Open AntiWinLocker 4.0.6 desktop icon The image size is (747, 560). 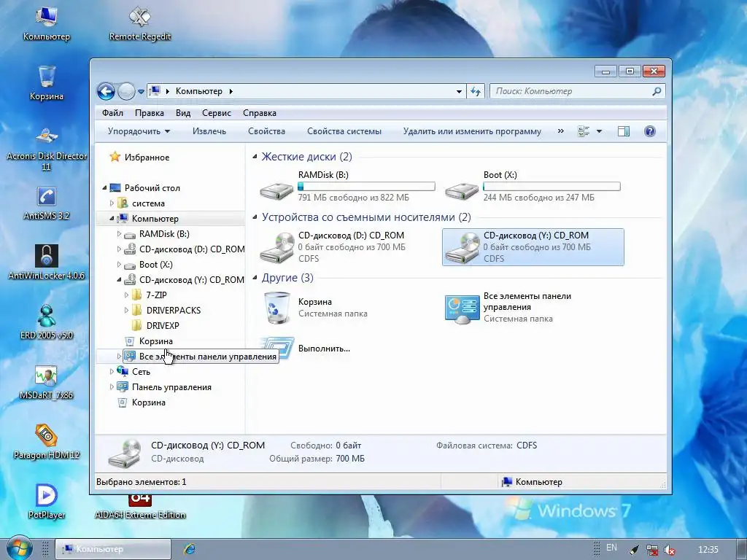tap(46, 262)
